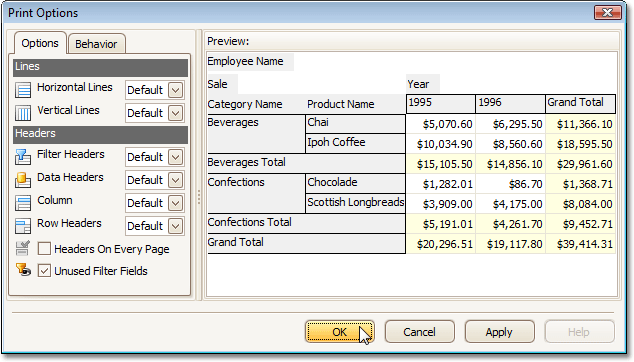Click the 1996 column header
Viewport: 634px width, 362px height.
(x=510, y=104)
